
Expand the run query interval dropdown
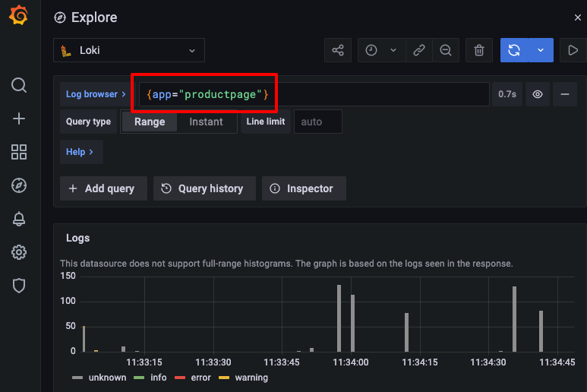541,51
